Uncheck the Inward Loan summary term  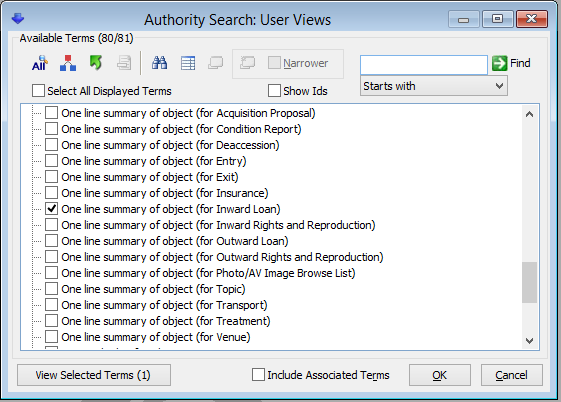coord(52,209)
